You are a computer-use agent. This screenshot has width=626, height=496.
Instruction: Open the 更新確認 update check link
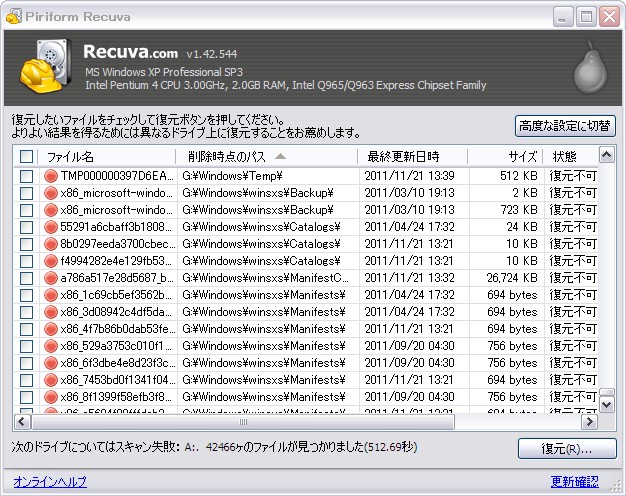tap(574, 482)
